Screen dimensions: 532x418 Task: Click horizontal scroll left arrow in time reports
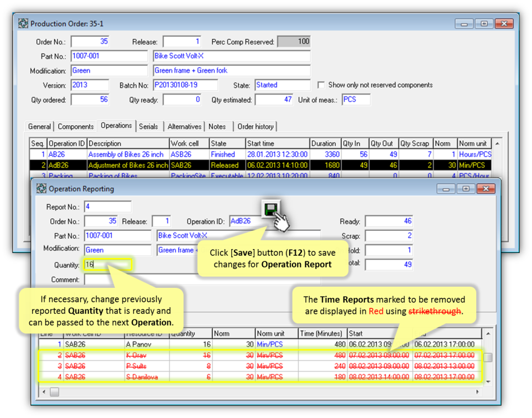44,392
